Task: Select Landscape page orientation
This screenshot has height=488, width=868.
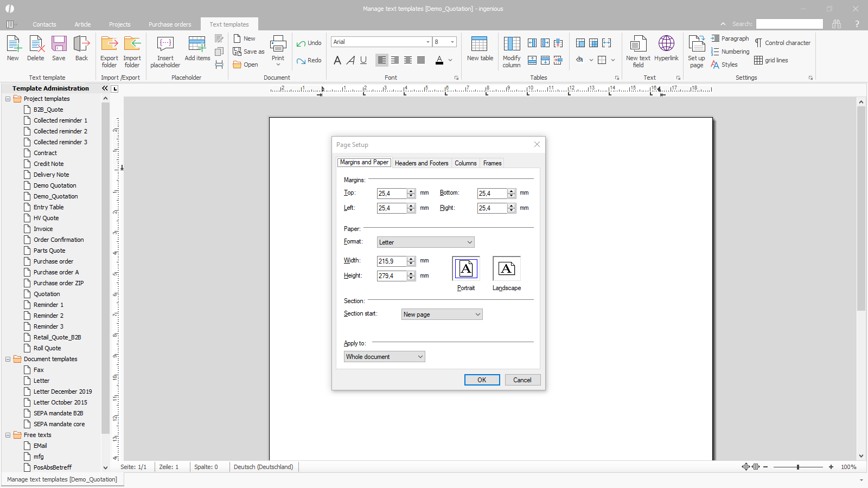Action: tap(507, 269)
